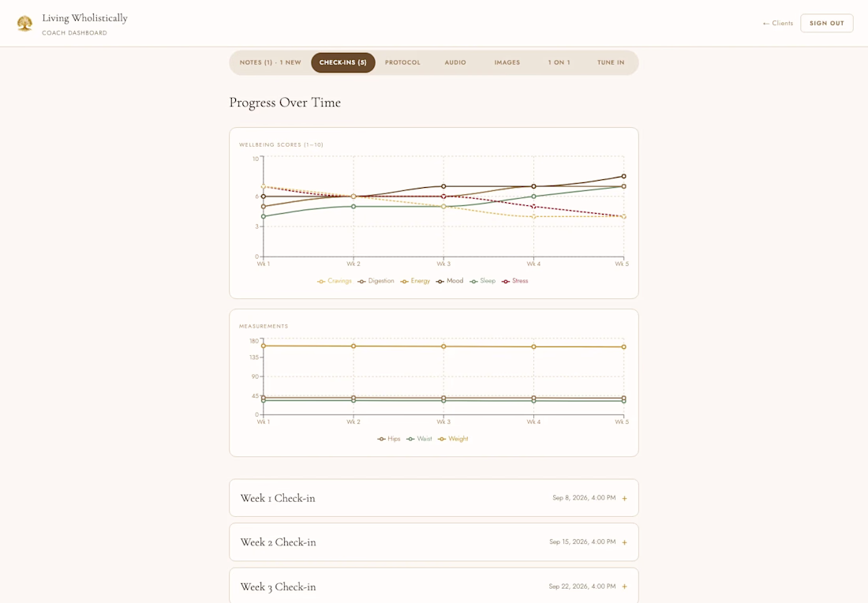Select the Weight data point at Wk 3

tap(443, 346)
